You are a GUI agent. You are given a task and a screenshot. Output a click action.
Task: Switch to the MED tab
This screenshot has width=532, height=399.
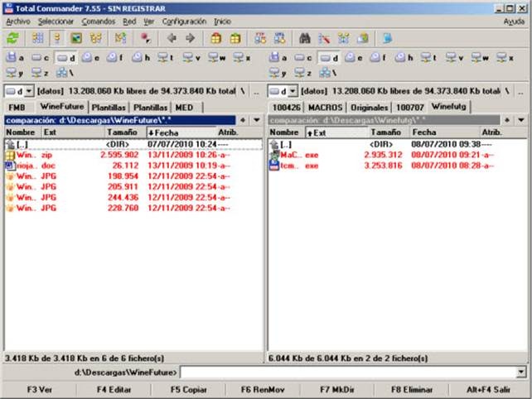[x=184, y=107]
